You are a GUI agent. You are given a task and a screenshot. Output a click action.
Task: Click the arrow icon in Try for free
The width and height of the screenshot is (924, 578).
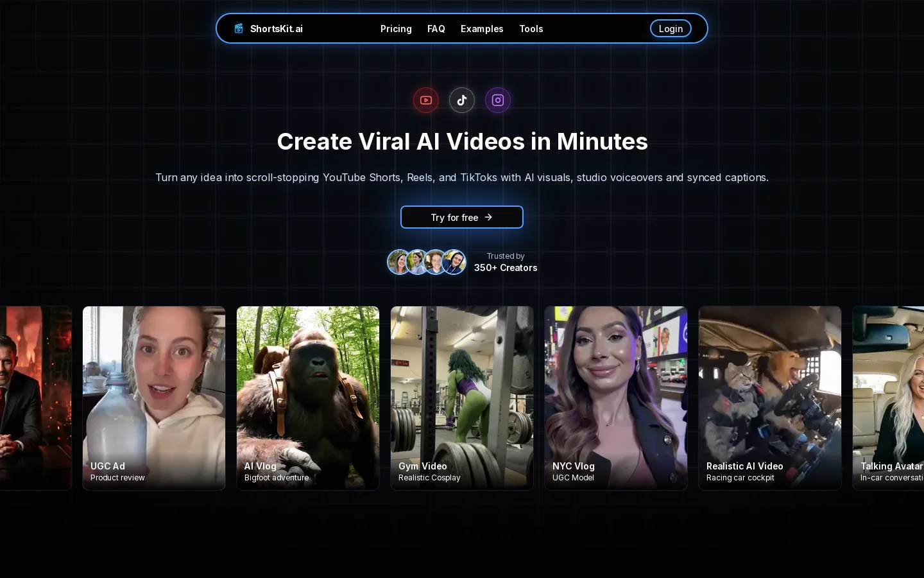pos(488,217)
